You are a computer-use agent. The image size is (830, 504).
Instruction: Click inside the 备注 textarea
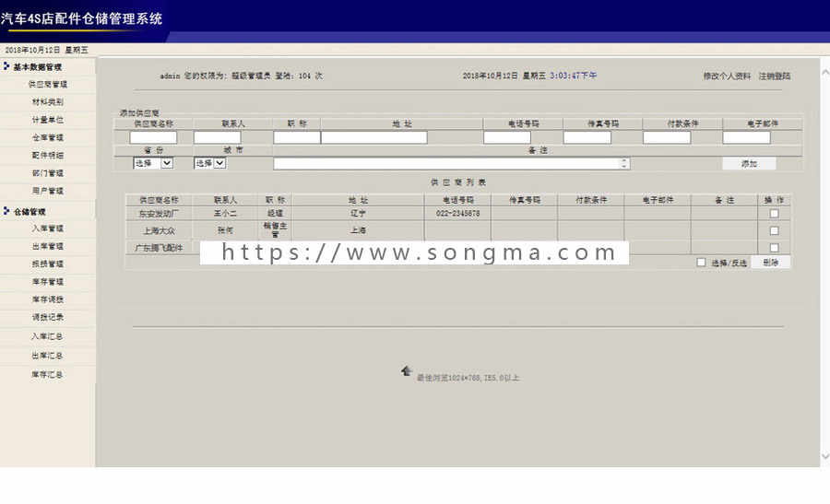452,163
